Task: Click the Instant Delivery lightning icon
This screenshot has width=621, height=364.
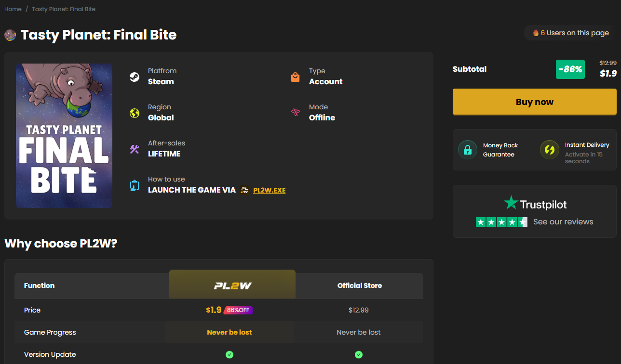Action: [x=549, y=150]
